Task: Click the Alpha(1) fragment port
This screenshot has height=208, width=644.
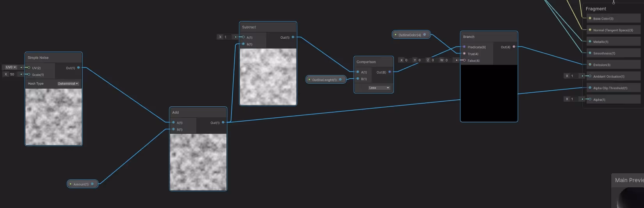Action: click(x=590, y=99)
